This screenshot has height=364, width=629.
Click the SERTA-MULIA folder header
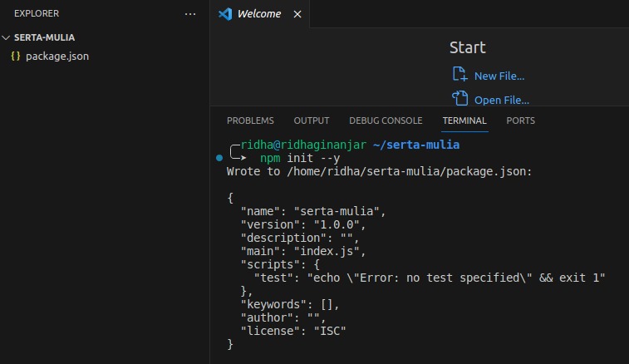point(44,37)
